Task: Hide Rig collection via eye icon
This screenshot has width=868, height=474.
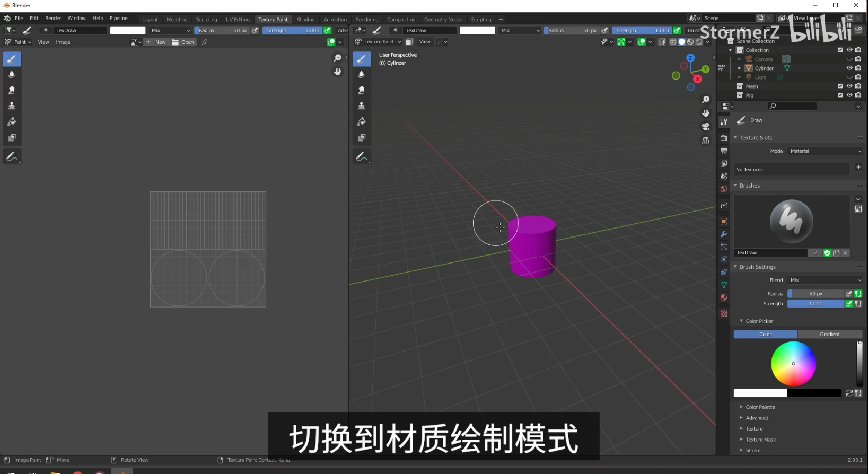Action: pos(849,95)
